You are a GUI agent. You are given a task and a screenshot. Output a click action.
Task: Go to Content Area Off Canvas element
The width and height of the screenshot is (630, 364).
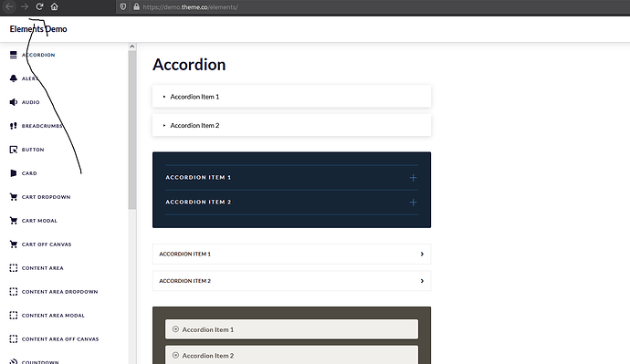pos(60,339)
